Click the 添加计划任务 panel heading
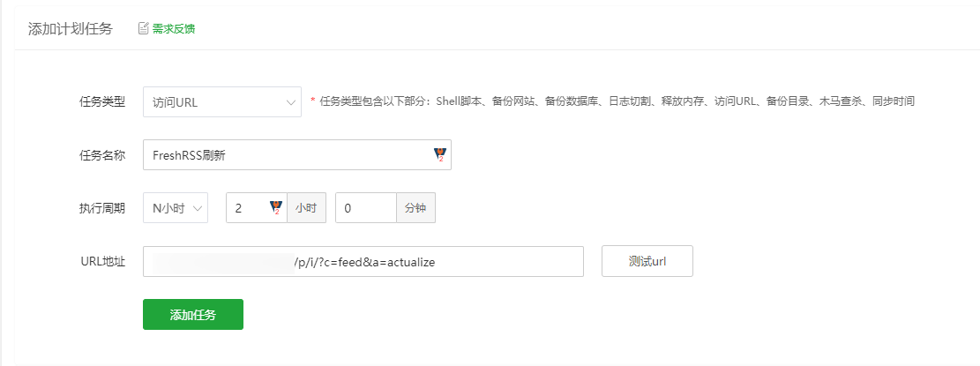Image resolution: width=980 pixels, height=366 pixels. pyautogui.click(x=71, y=29)
